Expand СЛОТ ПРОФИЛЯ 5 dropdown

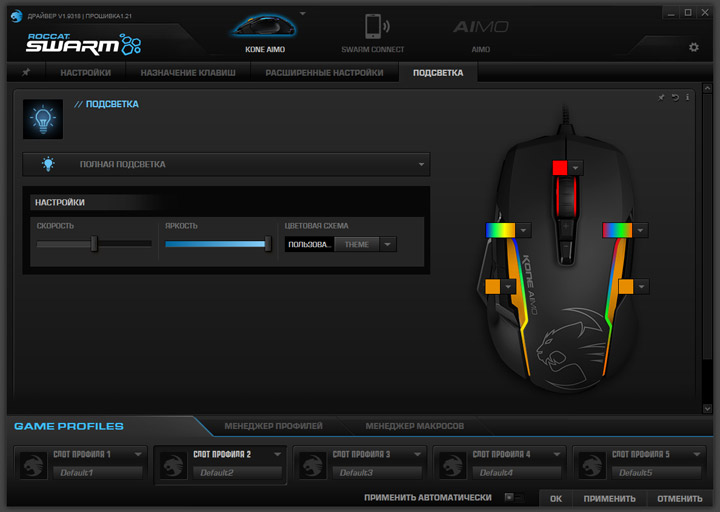coord(697,454)
